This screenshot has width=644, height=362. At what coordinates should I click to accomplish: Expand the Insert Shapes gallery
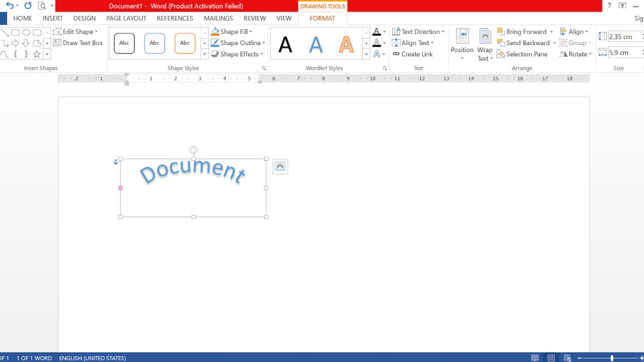pos(47,54)
